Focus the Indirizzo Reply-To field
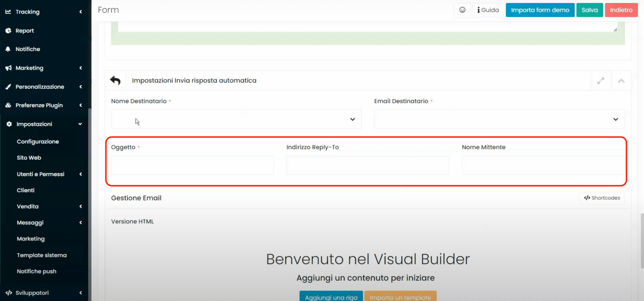This screenshot has width=644, height=301. 368,165
